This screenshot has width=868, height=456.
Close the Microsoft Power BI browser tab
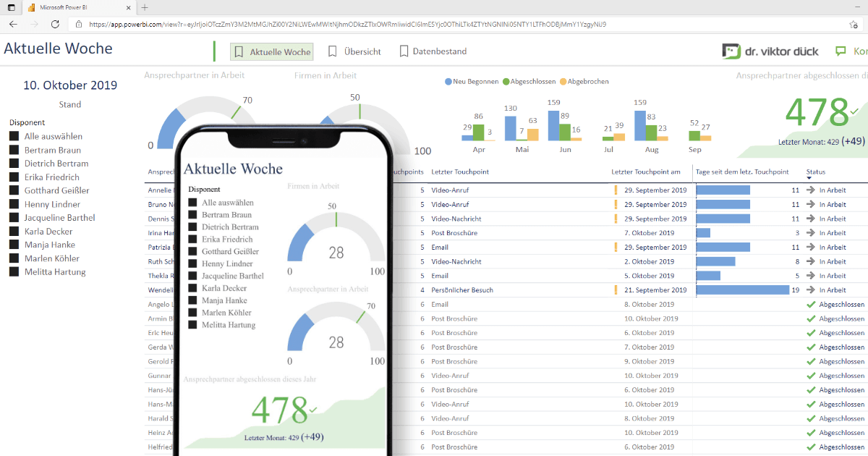coord(128,7)
